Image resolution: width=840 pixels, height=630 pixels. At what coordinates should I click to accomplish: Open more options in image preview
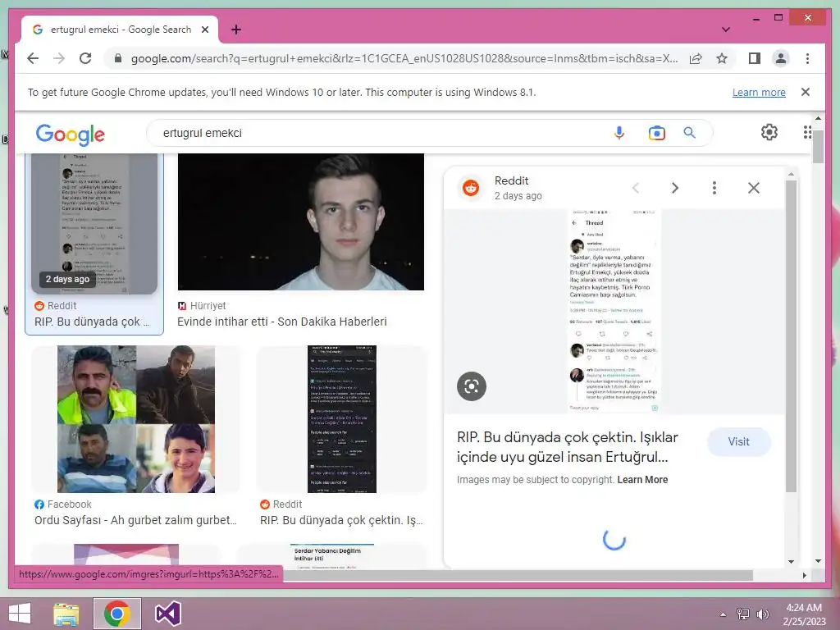(714, 188)
